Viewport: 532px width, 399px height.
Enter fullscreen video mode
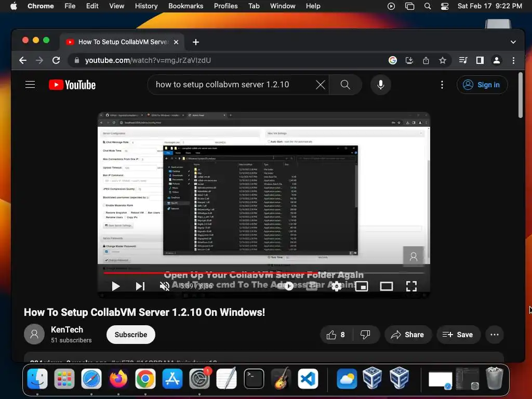coord(411,286)
